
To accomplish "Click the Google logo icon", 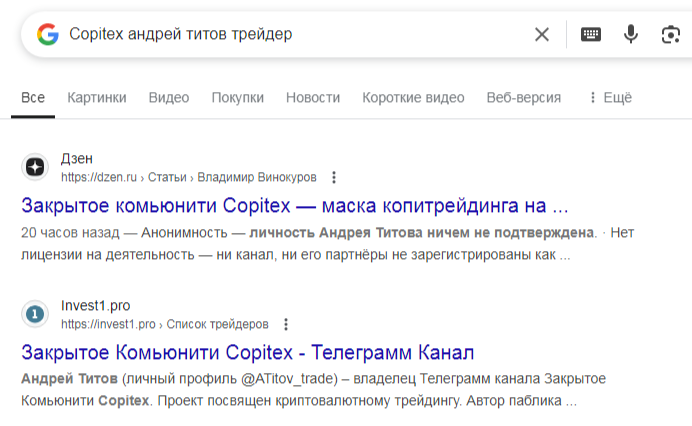I will (x=48, y=35).
